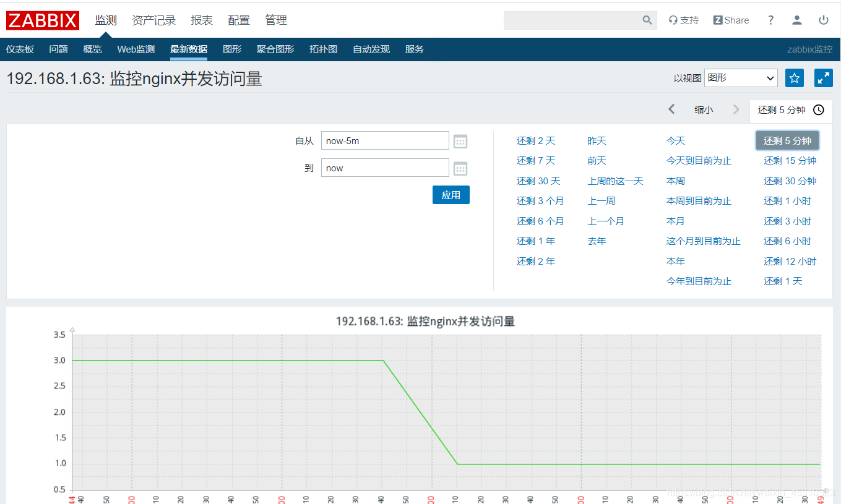Image resolution: width=841 pixels, height=504 pixels.
Task: Select 还剩 2 年 time range
Action: 536,262
